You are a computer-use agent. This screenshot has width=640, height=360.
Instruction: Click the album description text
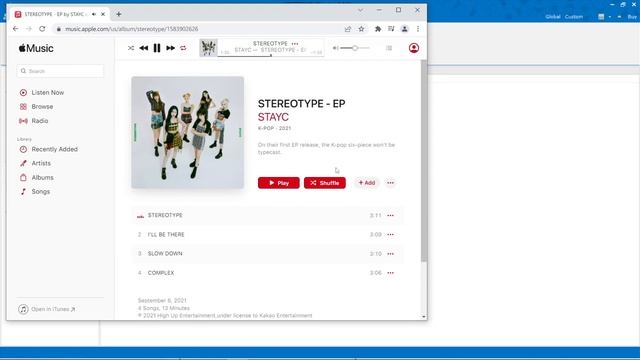pyautogui.click(x=326, y=149)
